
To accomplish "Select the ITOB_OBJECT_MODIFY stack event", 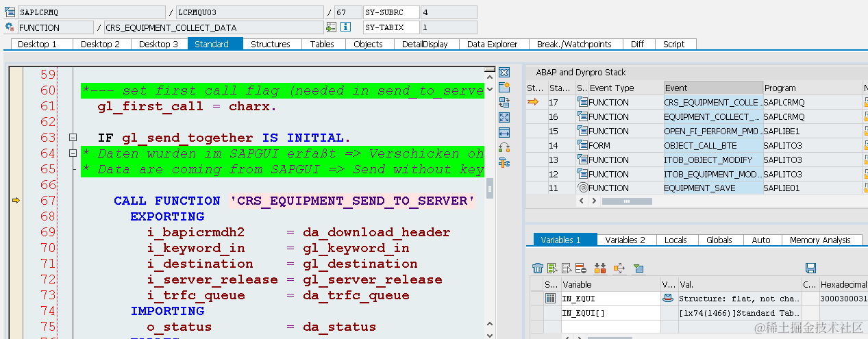I will point(713,160).
